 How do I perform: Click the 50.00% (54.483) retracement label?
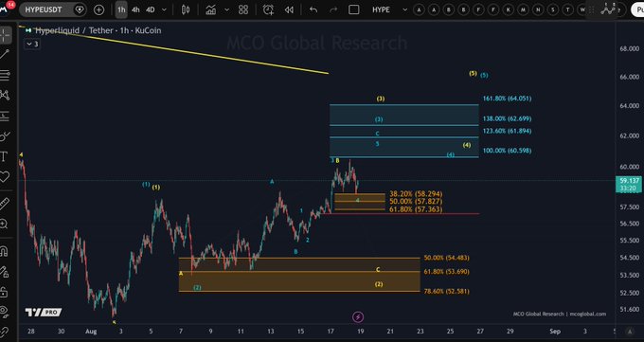click(446, 258)
